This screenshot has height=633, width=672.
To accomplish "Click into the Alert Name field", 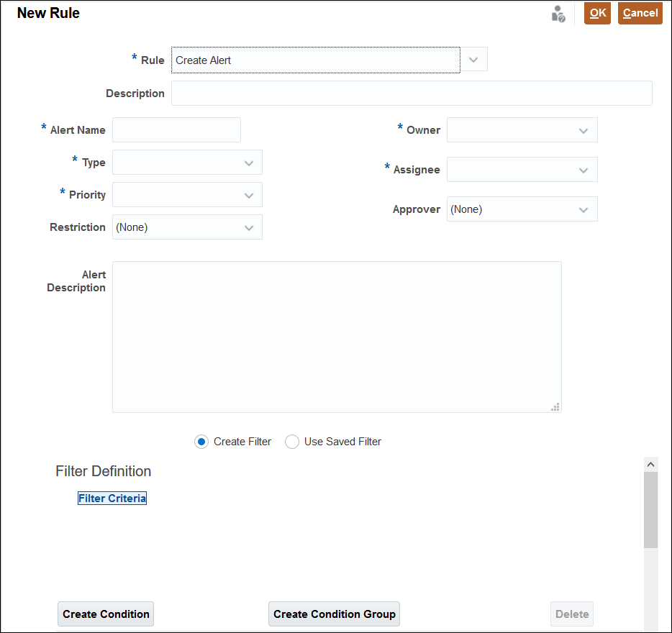I will click(x=177, y=130).
